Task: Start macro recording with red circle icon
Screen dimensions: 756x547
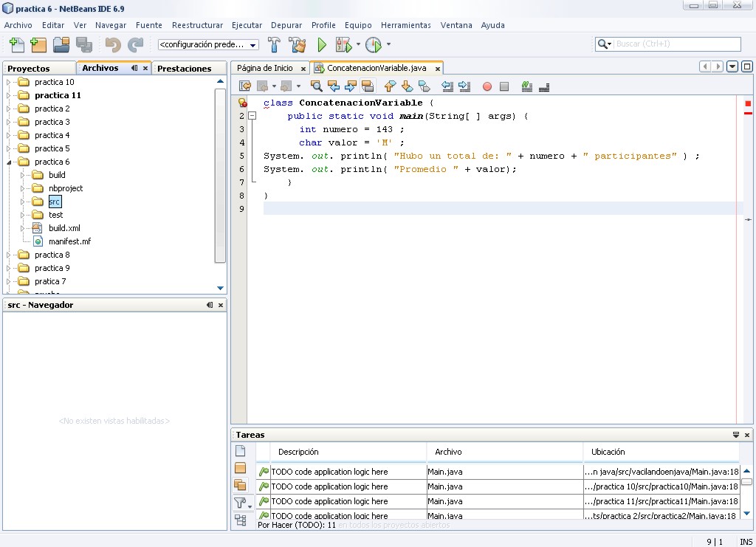Action: pyautogui.click(x=485, y=86)
